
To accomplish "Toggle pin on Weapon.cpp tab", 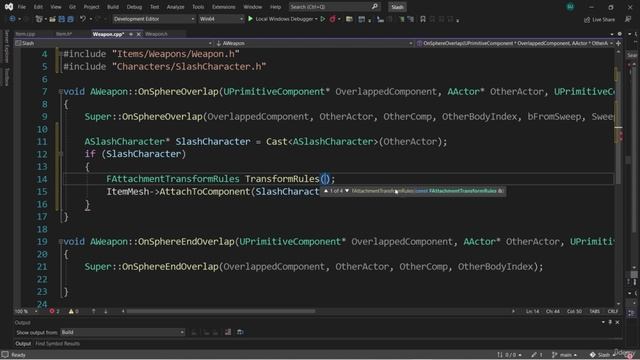I will pos(131,34).
